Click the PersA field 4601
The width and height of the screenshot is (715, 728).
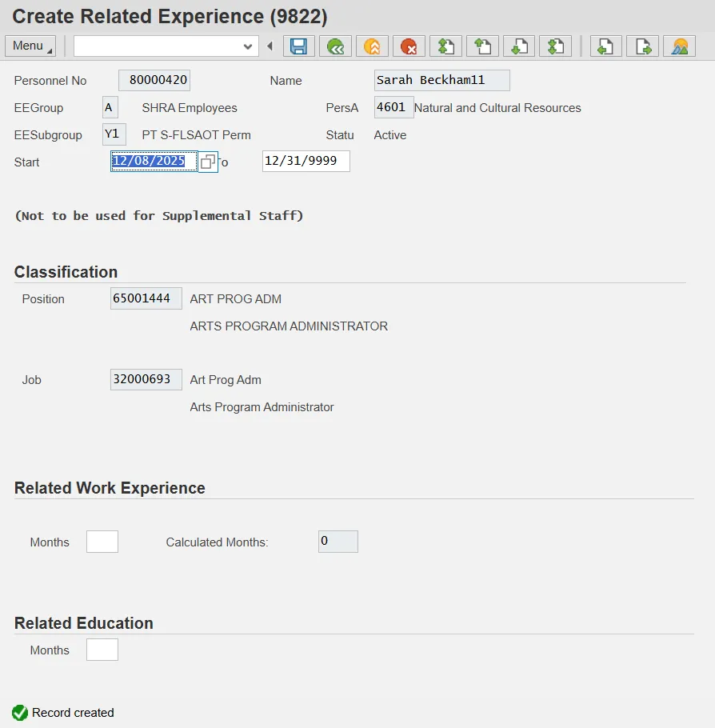click(393, 107)
